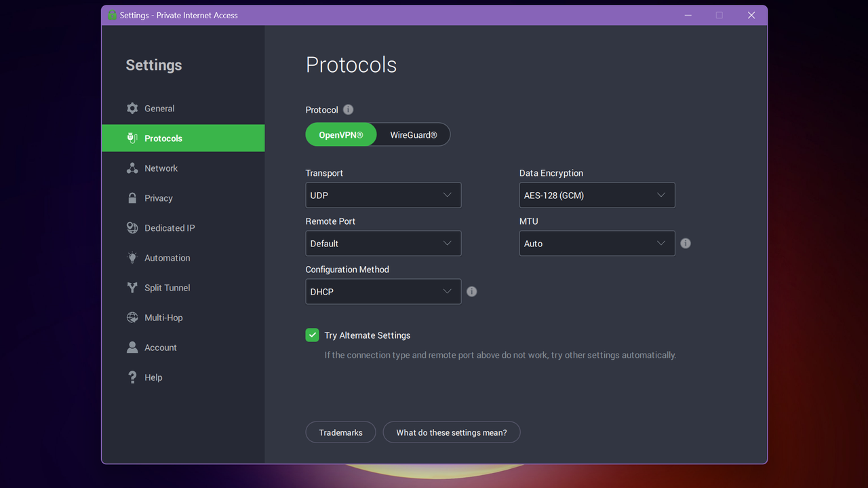The width and height of the screenshot is (868, 488).
Task: Click the Account person icon
Action: coord(132,348)
